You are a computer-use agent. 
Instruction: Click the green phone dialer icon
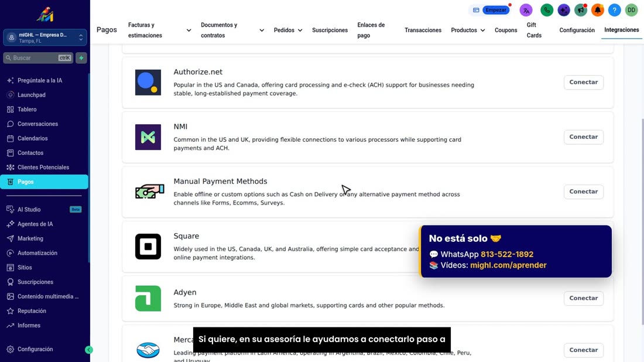(x=547, y=10)
